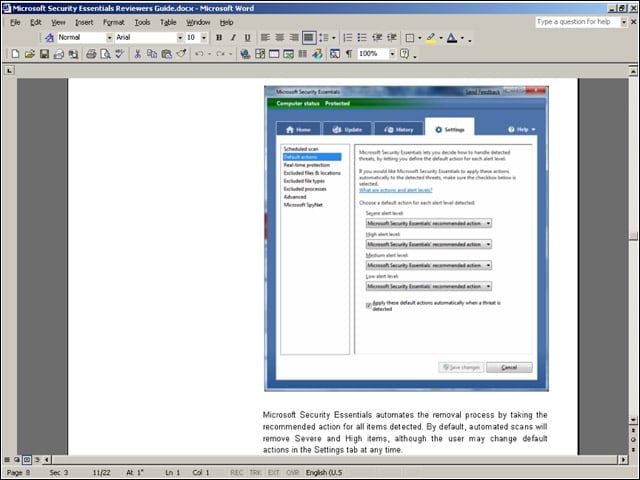Open Microsoft Word Help question icon
Screen dimensions: 640x480
tap(404, 54)
